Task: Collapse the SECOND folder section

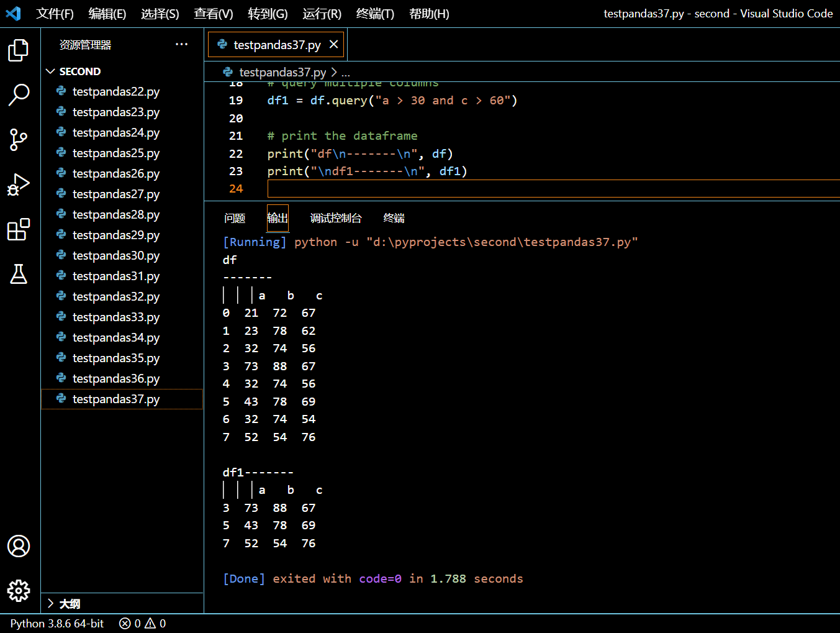Action: (122, 71)
